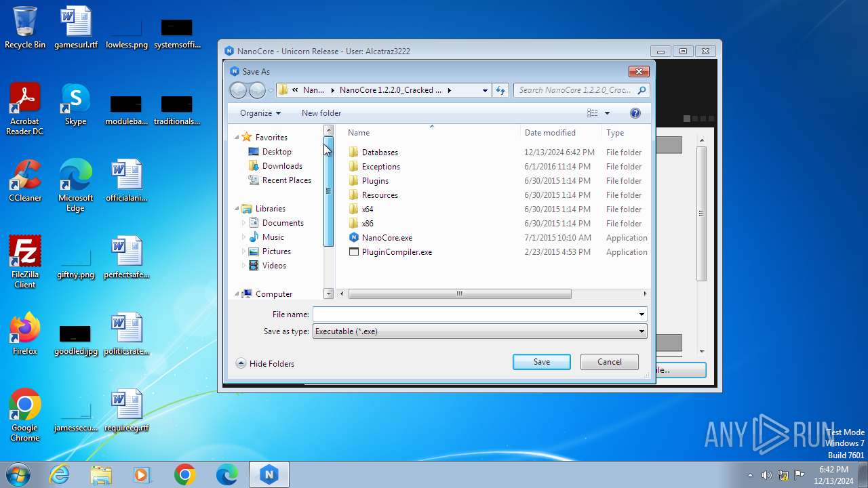Expand the Documents library node
This screenshot has width=868, height=488.
[244, 223]
